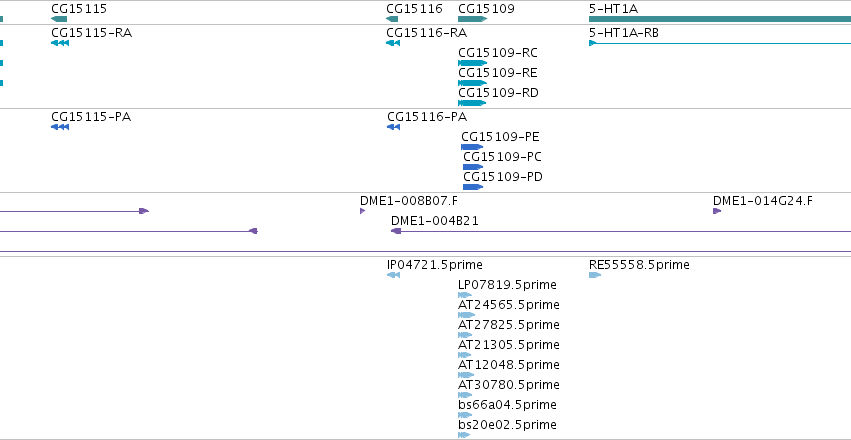Viewport: 851px width, 440px height.
Task: Click the CG15109-RD transcript label
Action: [x=498, y=93]
